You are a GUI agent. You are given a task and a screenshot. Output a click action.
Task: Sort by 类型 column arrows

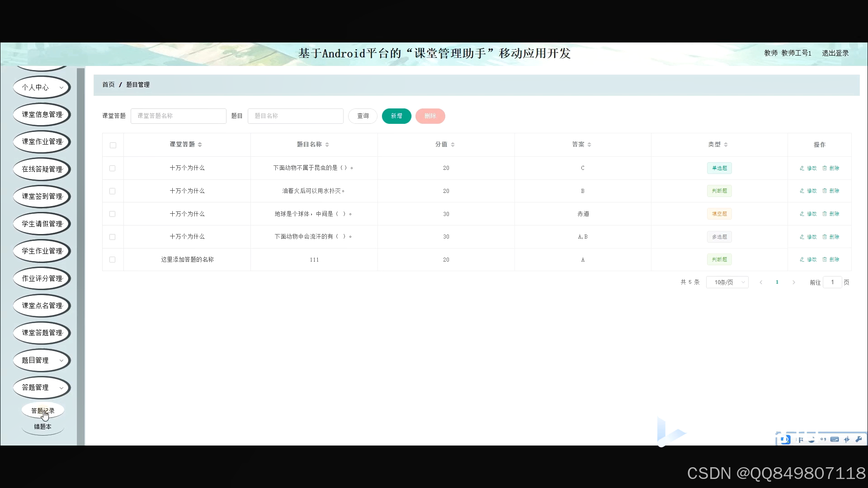(x=726, y=145)
